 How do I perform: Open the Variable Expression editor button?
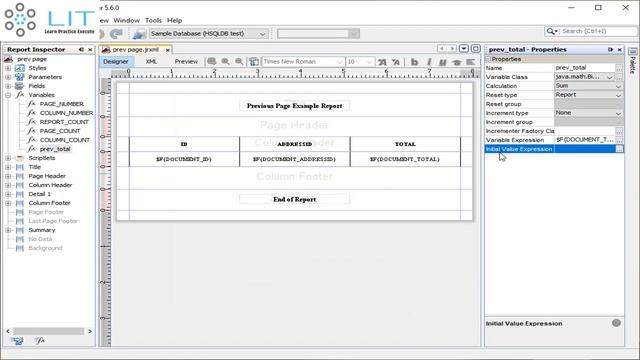coord(619,140)
